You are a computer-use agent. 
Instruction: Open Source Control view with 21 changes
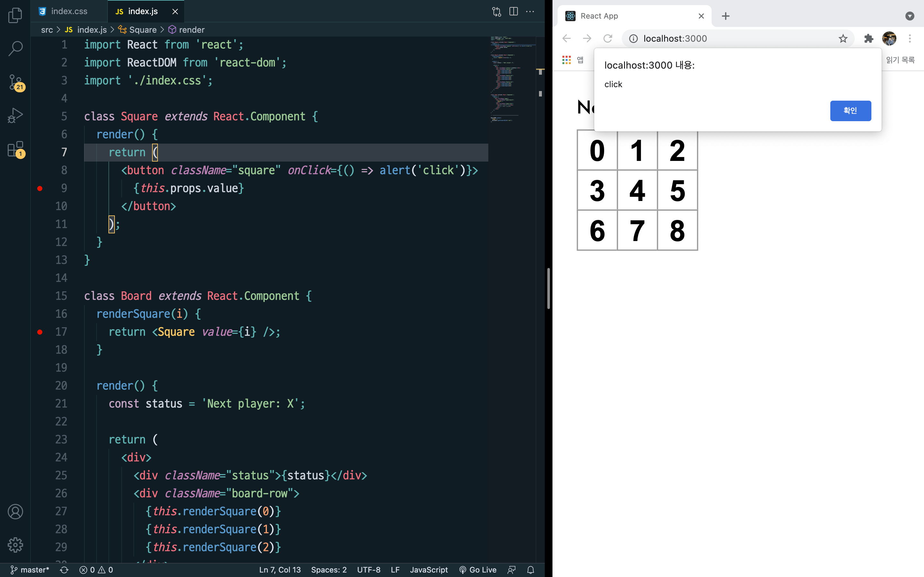click(15, 82)
